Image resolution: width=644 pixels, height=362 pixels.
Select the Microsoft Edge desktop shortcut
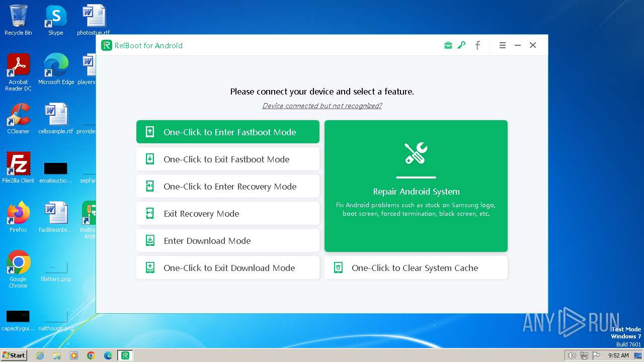(56, 69)
